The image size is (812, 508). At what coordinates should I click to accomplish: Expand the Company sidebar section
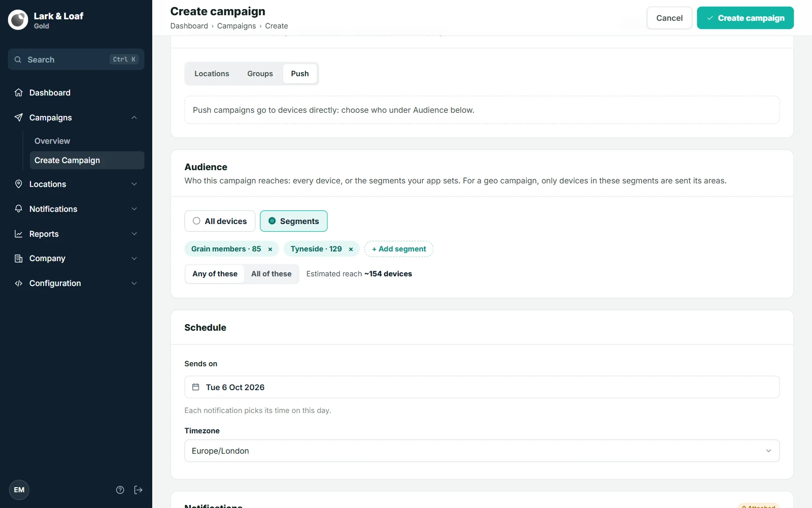coord(134,259)
